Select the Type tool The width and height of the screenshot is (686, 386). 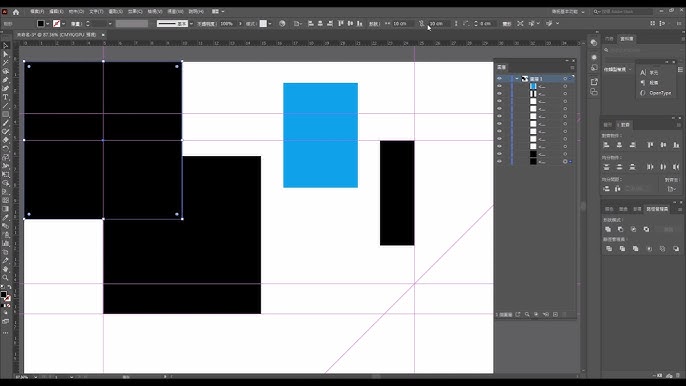point(6,97)
